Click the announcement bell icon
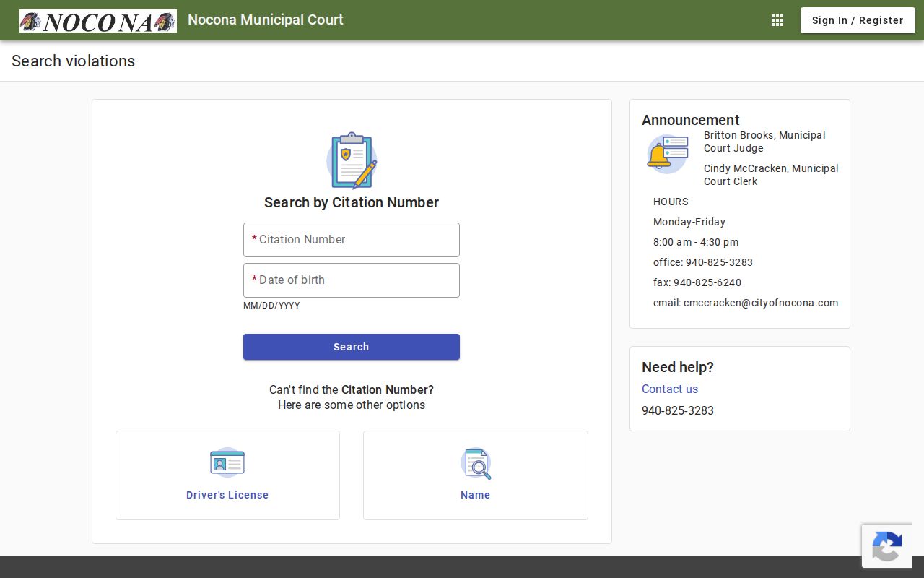 (667, 154)
